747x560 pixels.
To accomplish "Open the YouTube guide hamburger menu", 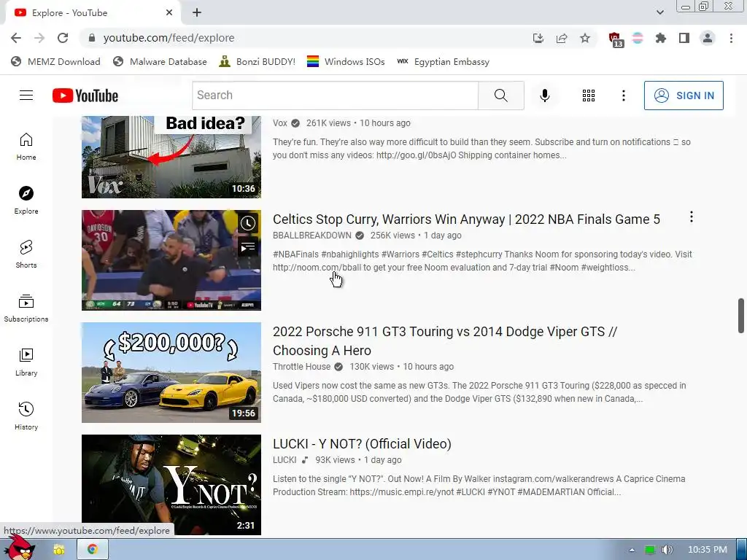I will 26,96.
